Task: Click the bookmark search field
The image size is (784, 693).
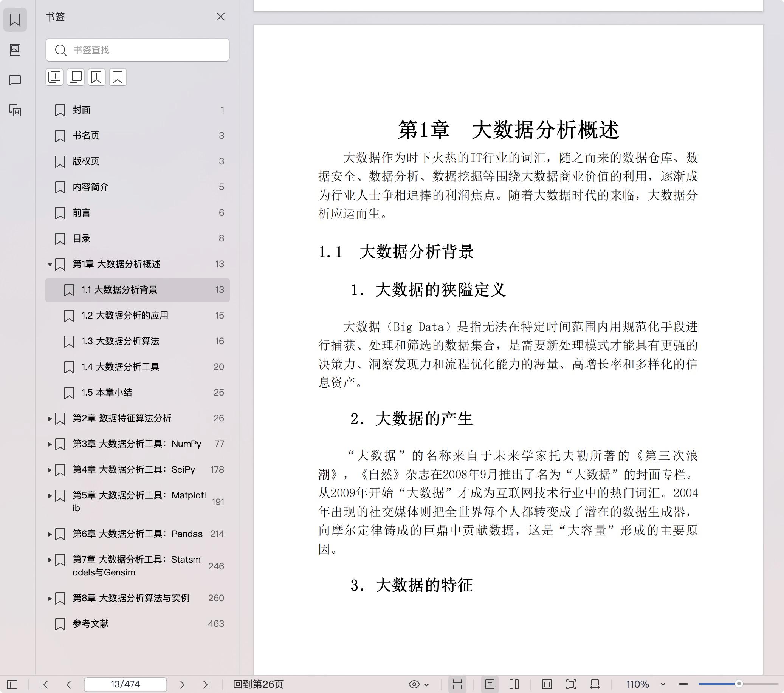Action: (137, 50)
